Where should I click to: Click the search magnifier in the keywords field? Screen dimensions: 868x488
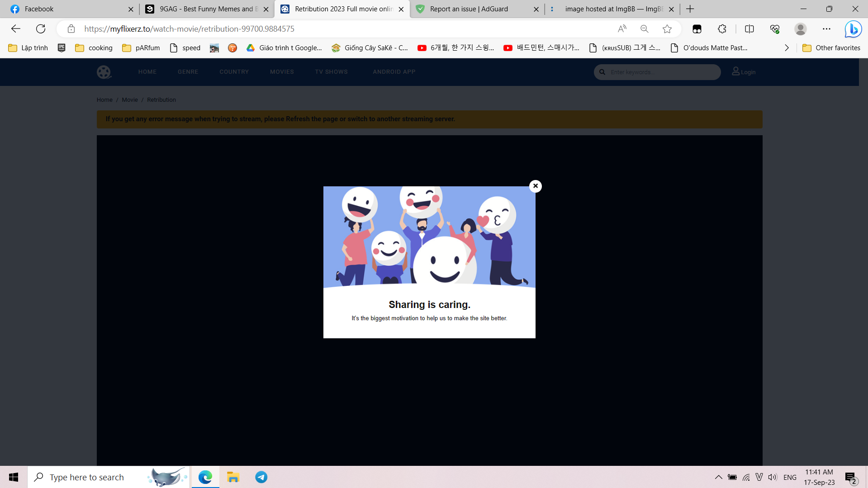(602, 72)
